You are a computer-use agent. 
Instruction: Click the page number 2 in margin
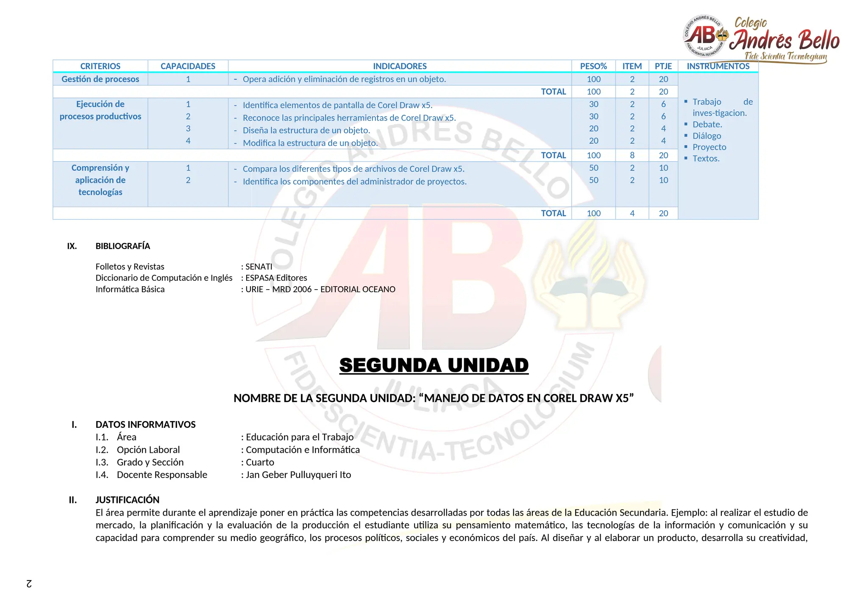[29, 583]
